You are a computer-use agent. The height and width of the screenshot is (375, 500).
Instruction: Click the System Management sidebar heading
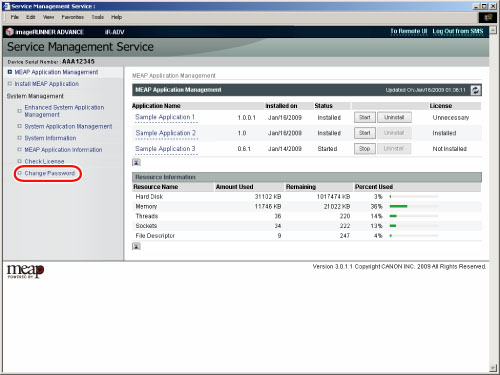[x=35, y=96]
